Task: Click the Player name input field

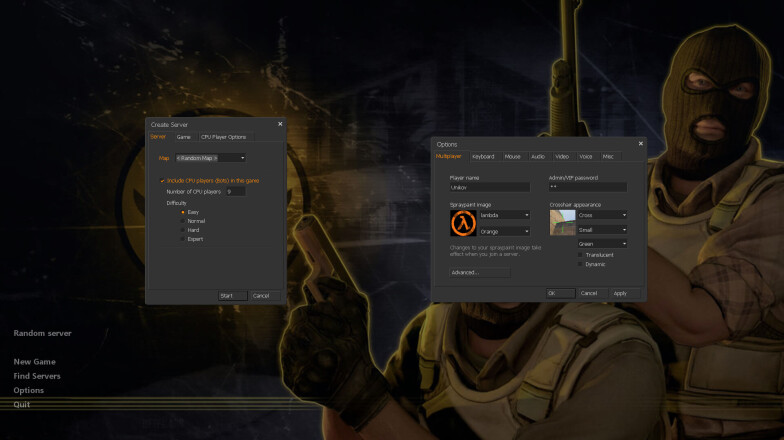Action: point(490,188)
